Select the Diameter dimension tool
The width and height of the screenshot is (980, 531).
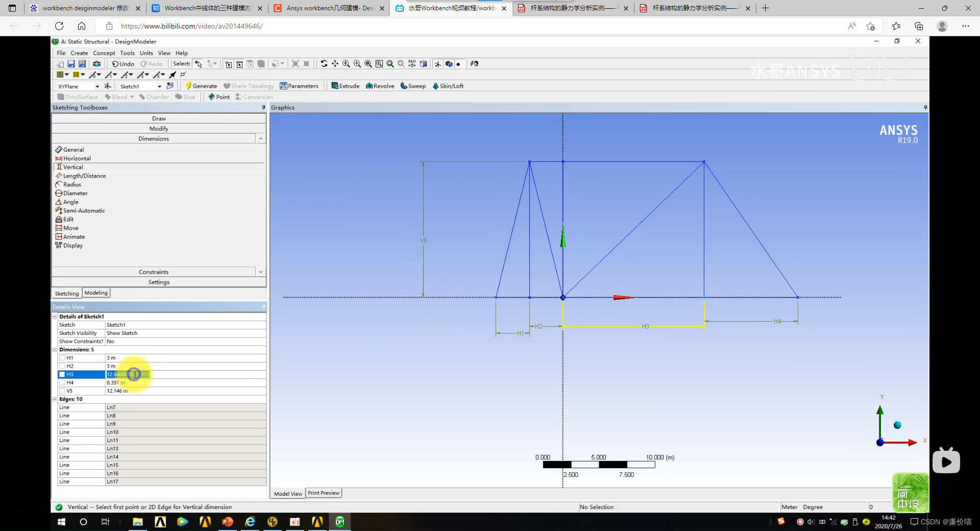coord(71,193)
